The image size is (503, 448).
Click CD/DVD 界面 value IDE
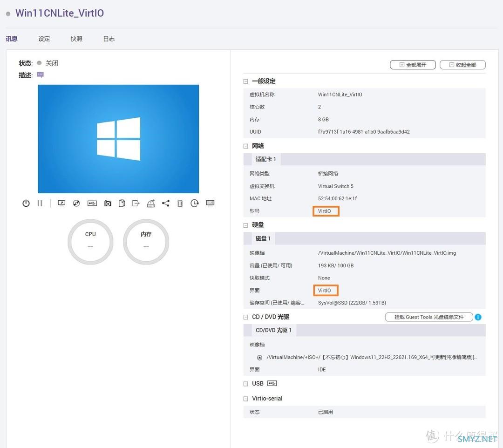point(322,369)
